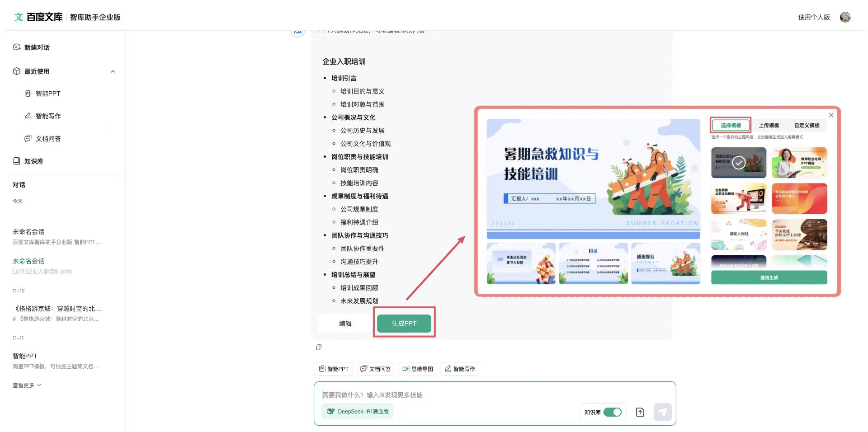Screen dimensions: 868x432
Task: Click the 继续生成 button
Action: tap(769, 277)
